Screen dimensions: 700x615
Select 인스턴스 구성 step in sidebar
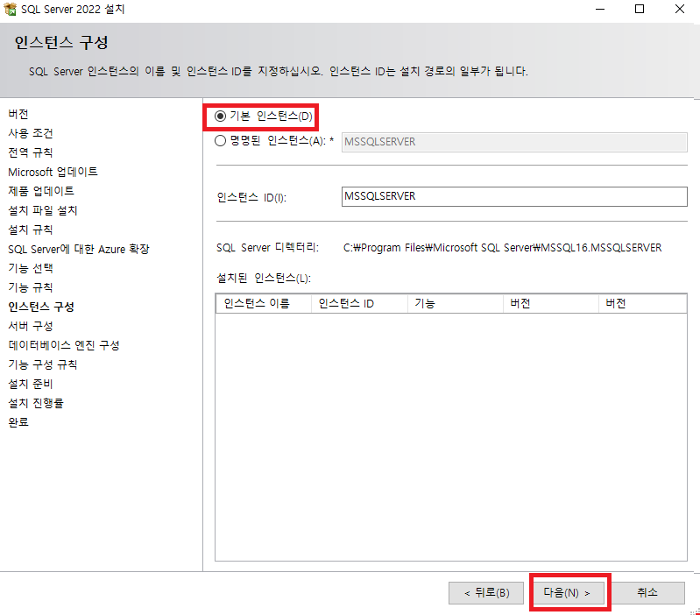tap(41, 307)
